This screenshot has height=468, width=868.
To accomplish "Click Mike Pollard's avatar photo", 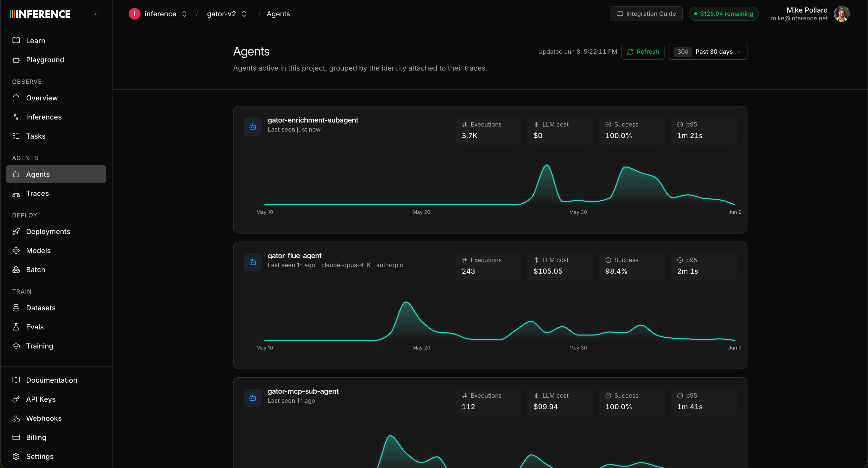I will point(842,14).
